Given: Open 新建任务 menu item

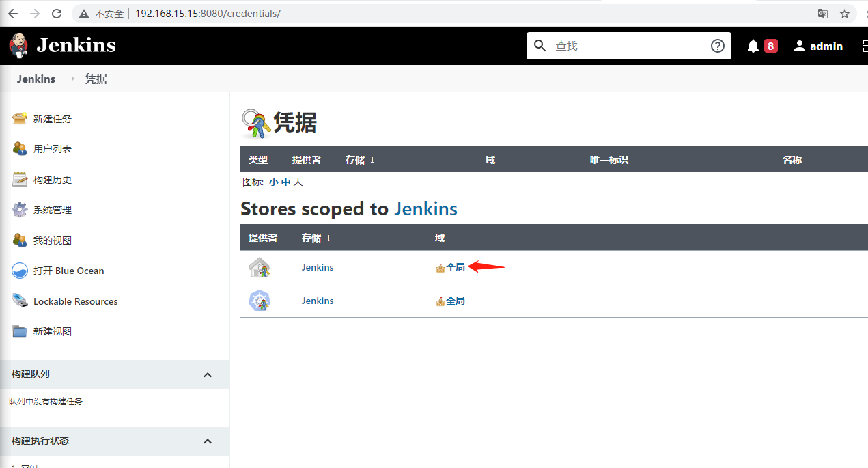Looking at the screenshot, I should pyautogui.click(x=53, y=119).
